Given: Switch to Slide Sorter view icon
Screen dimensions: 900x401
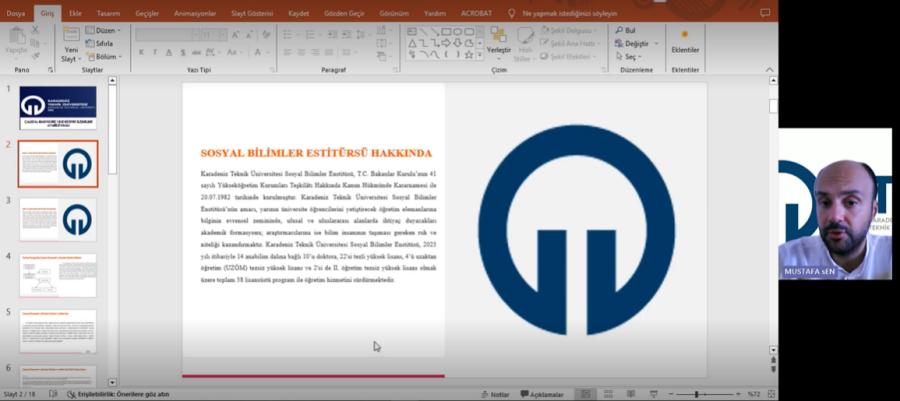Looking at the screenshot, I should (608, 394).
